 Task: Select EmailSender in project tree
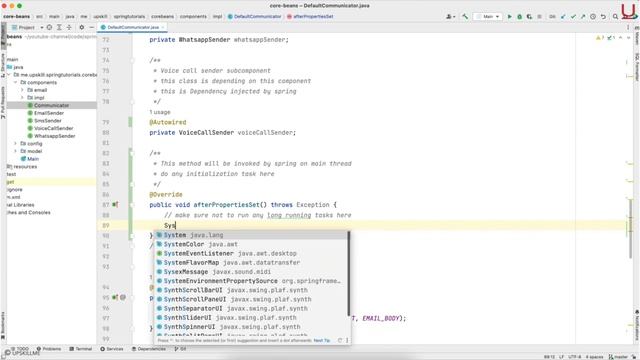pos(49,113)
